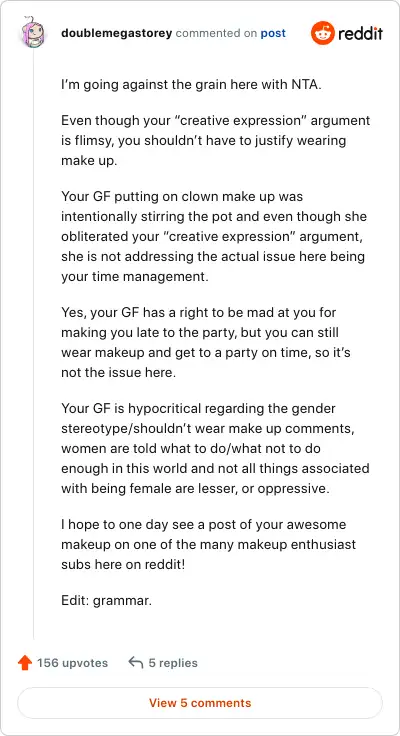Click the reddit wordmark beside the logo
400x736 pixels.
point(361,34)
